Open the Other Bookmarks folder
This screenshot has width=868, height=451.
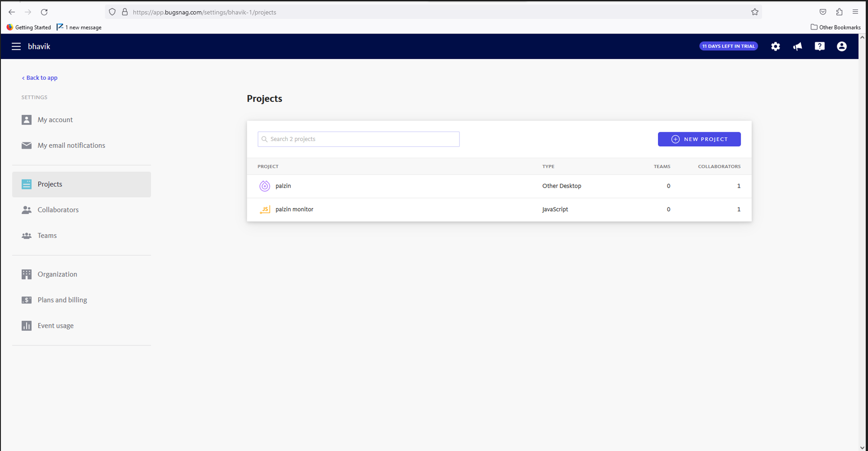[835, 27]
